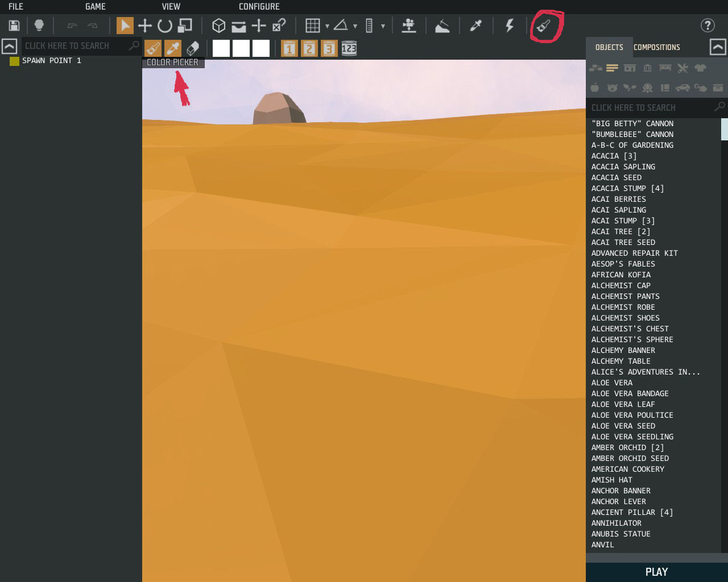Screen dimensions: 728x582
Task: Toggle the grid snapping icon
Action: tap(313, 26)
